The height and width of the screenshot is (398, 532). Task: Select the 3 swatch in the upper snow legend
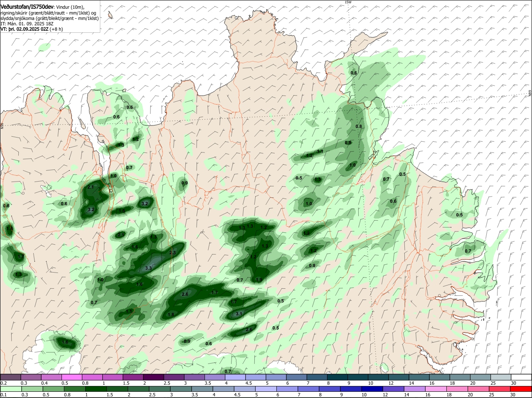[194, 377]
